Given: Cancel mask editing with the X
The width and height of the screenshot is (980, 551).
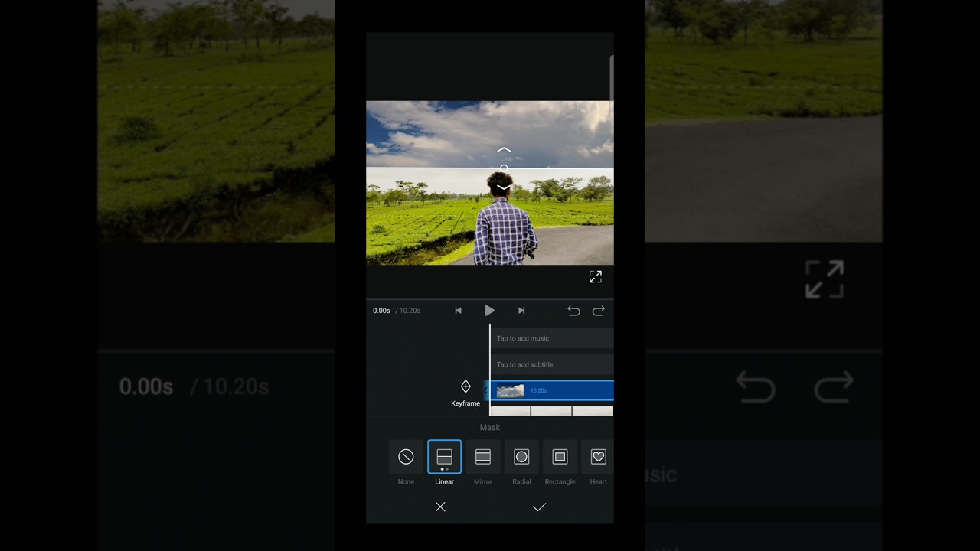Looking at the screenshot, I should (440, 507).
